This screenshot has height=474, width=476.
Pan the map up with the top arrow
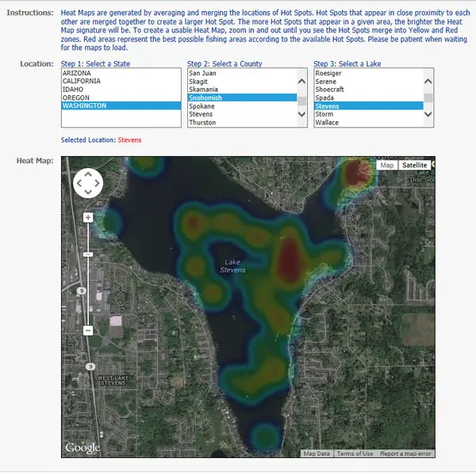[x=88, y=174]
